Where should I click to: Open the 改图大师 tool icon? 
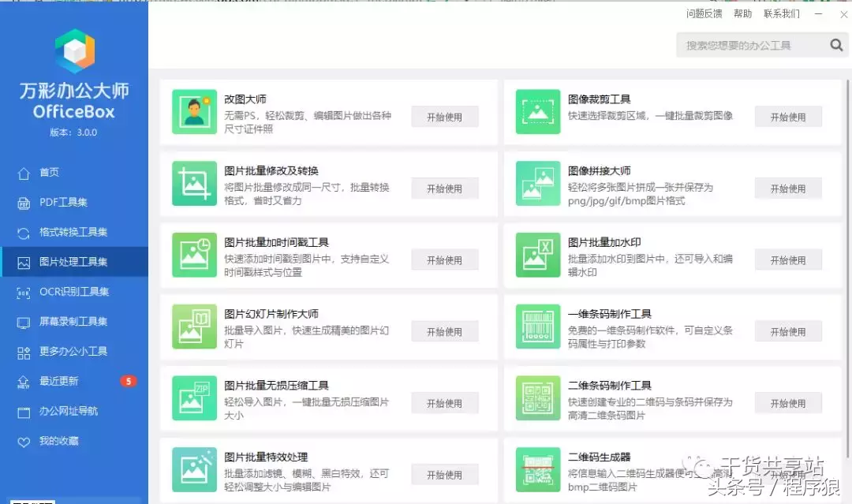pyautogui.click(x=195, y=112)
